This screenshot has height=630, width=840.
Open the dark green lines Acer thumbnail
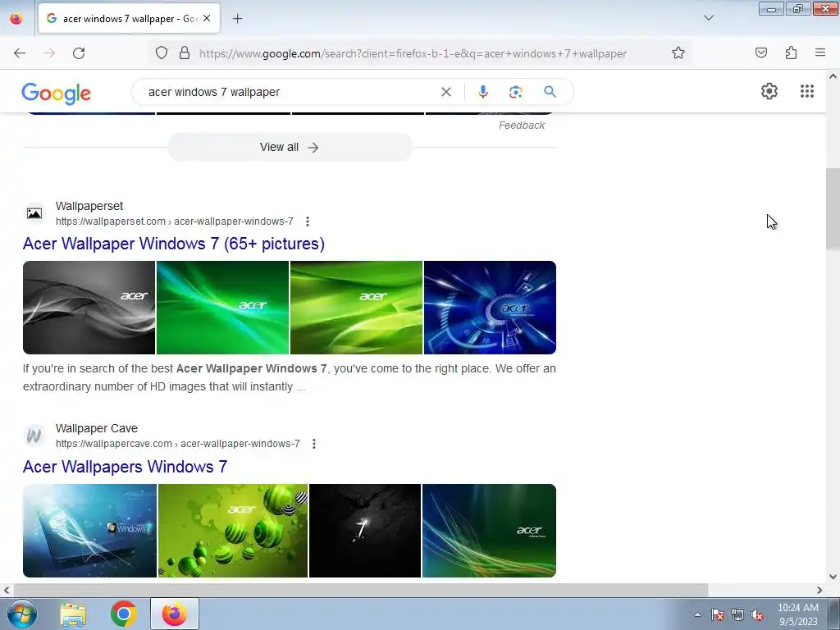(x=489, y=531)
